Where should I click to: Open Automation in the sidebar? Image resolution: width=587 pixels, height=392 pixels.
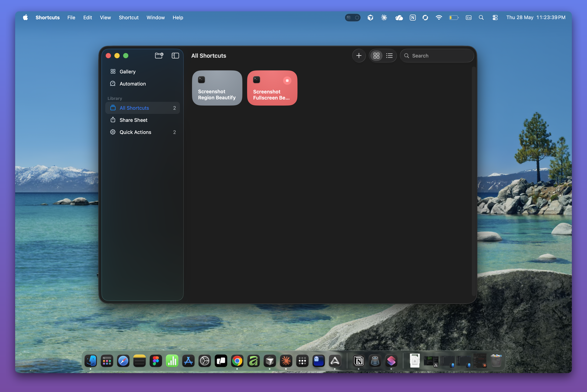pos(142,84)
